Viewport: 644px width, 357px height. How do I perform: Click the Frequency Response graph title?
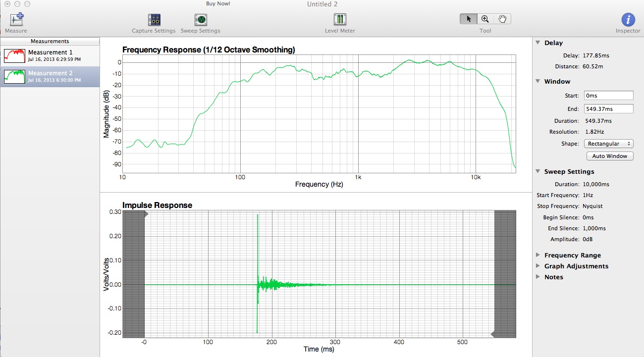[x=209, y=50]
